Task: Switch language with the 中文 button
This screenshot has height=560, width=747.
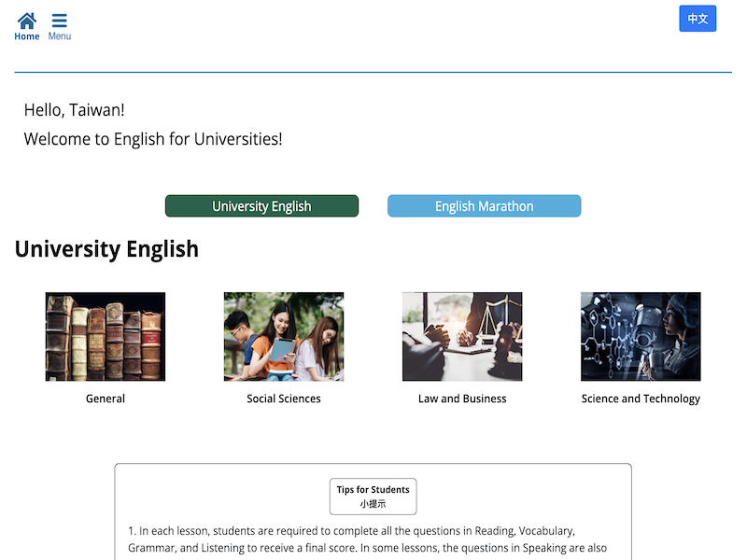Action: (697, 19)
